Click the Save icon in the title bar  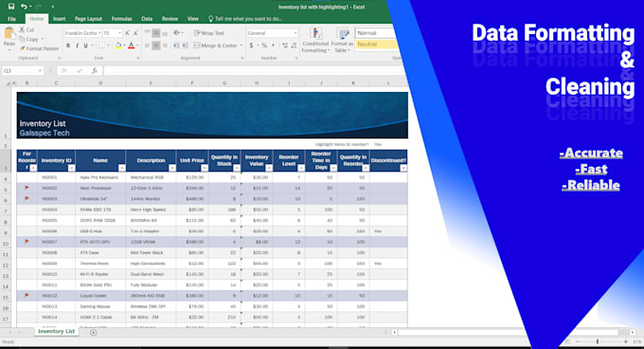point(11,7)
